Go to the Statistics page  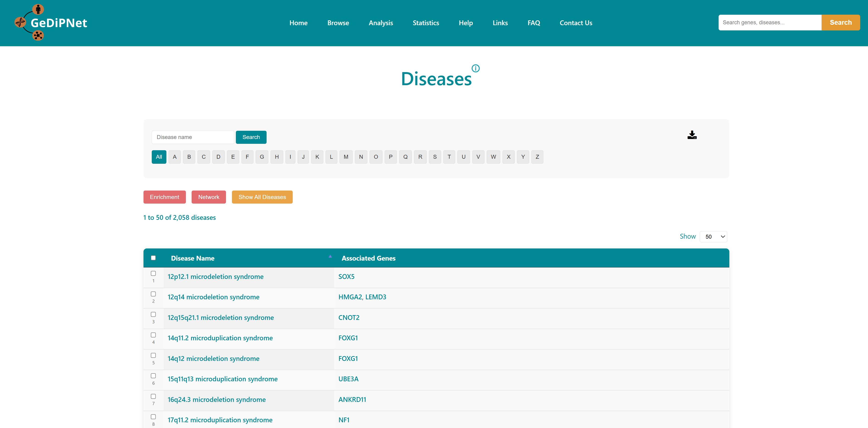tap(426, 23)
